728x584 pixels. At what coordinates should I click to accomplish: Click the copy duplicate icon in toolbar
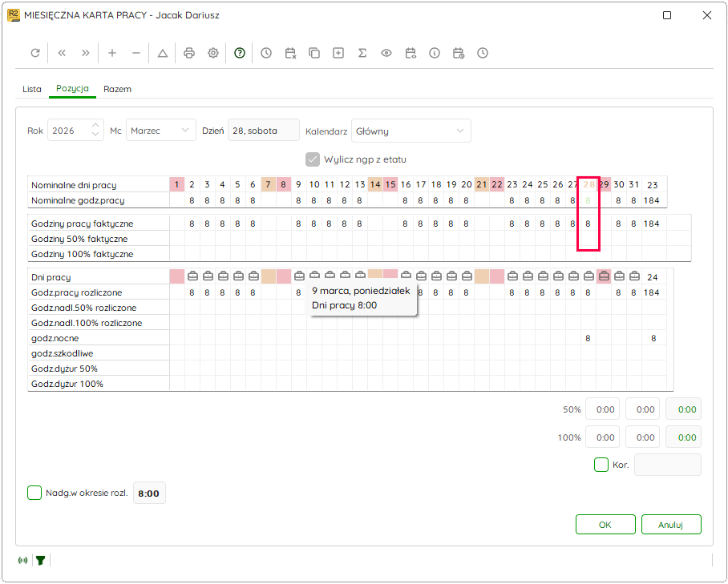[314, 53]
